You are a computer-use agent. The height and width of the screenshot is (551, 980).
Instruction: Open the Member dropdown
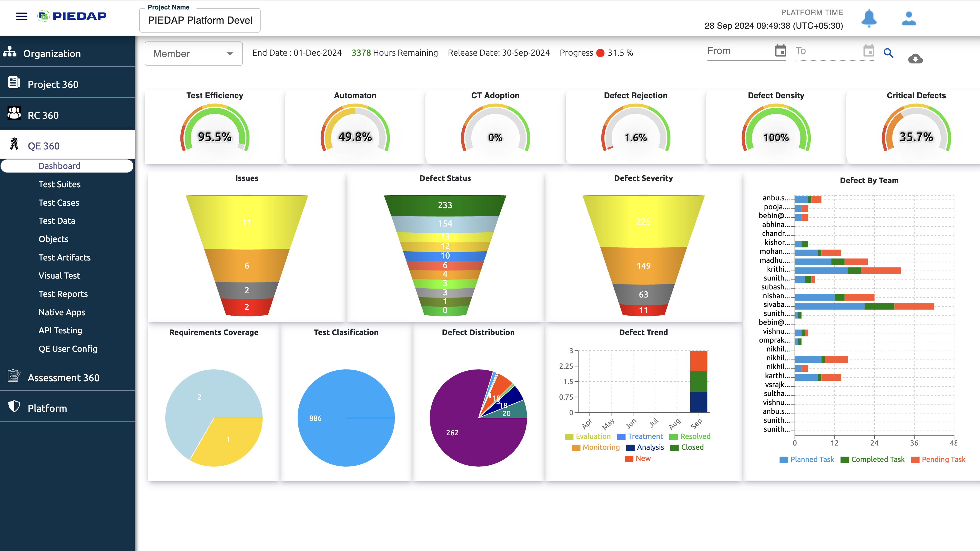click(x=194, y=54)
